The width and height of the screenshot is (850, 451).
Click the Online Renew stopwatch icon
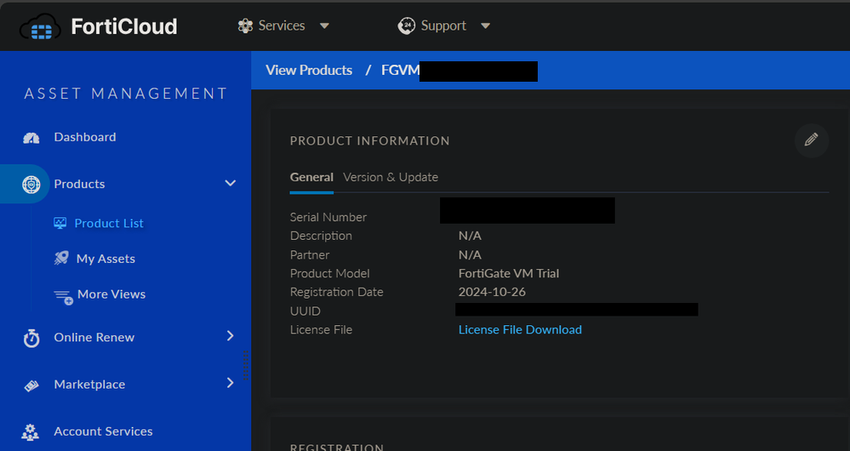tap(31, 338)
